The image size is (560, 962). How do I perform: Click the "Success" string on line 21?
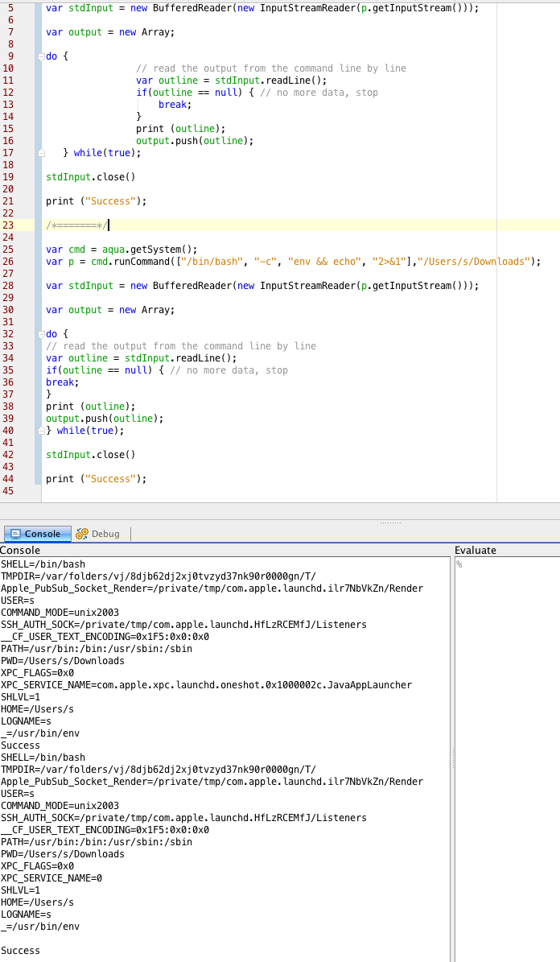110,201
